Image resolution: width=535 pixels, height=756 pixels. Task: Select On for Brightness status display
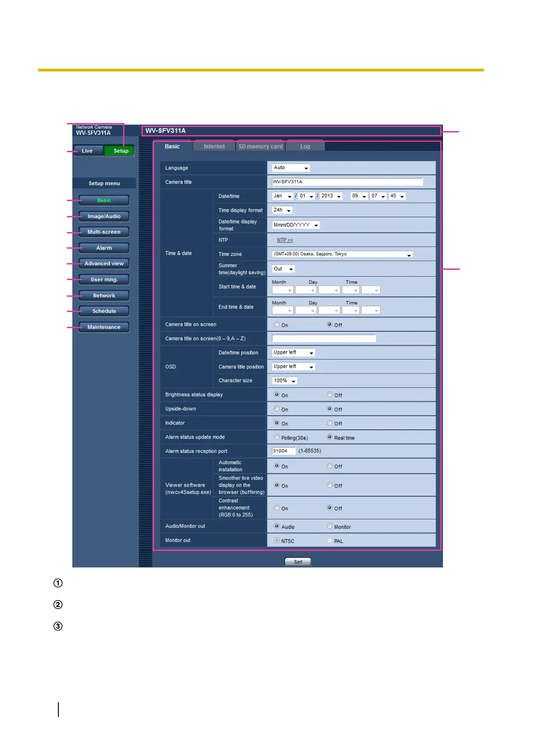pos(277,395)
